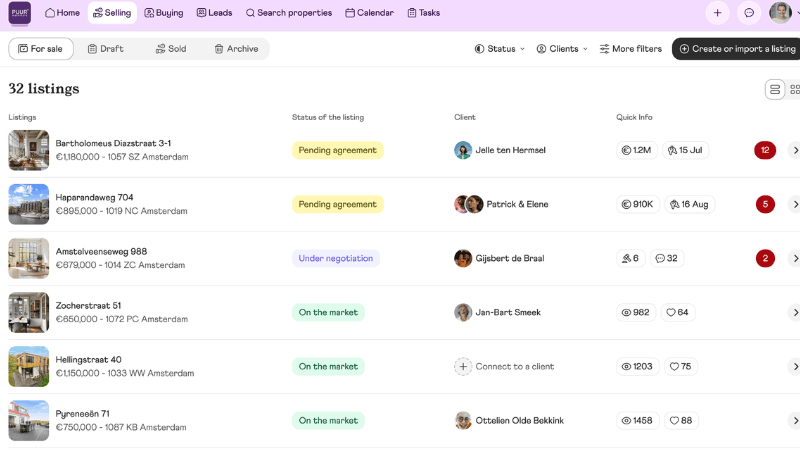800x450 pixels.
Task: Open Bartholomeus Diazstraat 3-1 thumbnail
Action: pyautogui.click(x=29, y=150)
